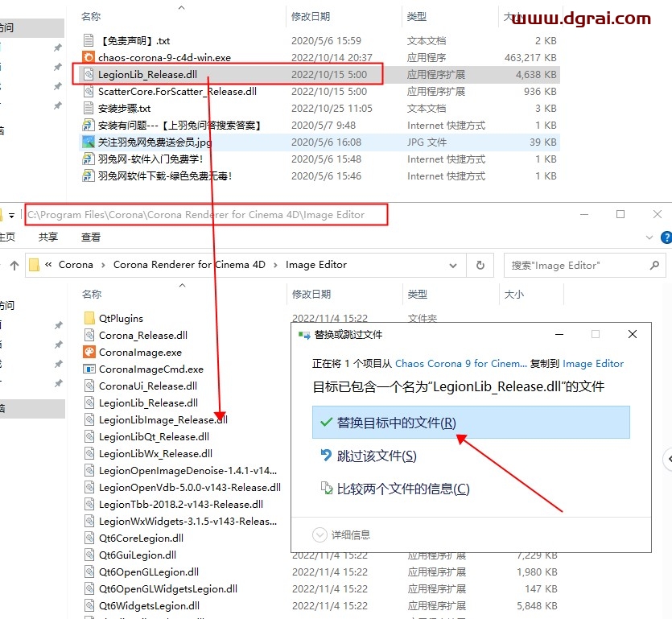Viewport: 672px width, 619px height.
Task: Click the 【免责声明】.txt document icon
Action: pyautogui.click(x=89, y=40)
